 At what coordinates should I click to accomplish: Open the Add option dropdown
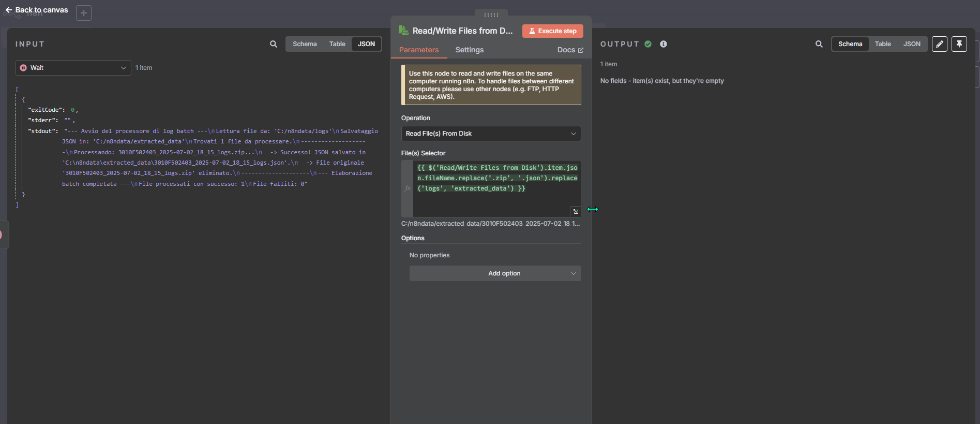click(x=495, y=273)
